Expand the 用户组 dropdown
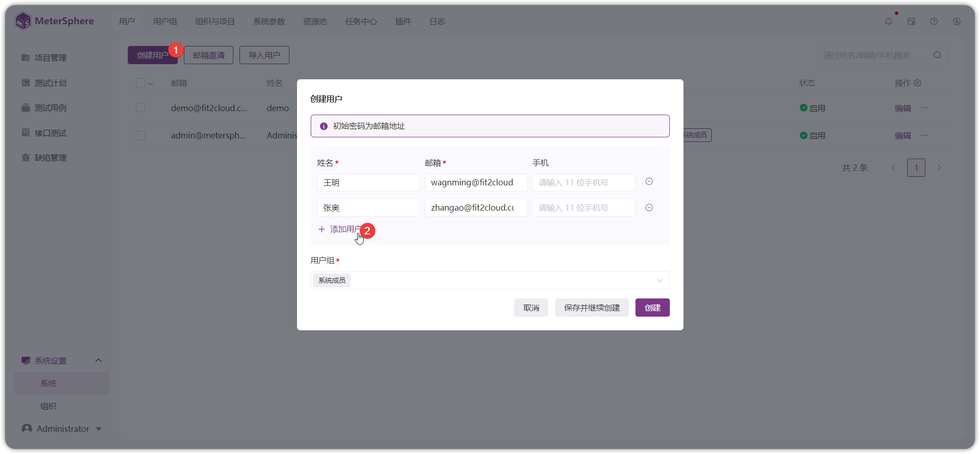This screenshot has height=454, width=980. tap(490, 280)
